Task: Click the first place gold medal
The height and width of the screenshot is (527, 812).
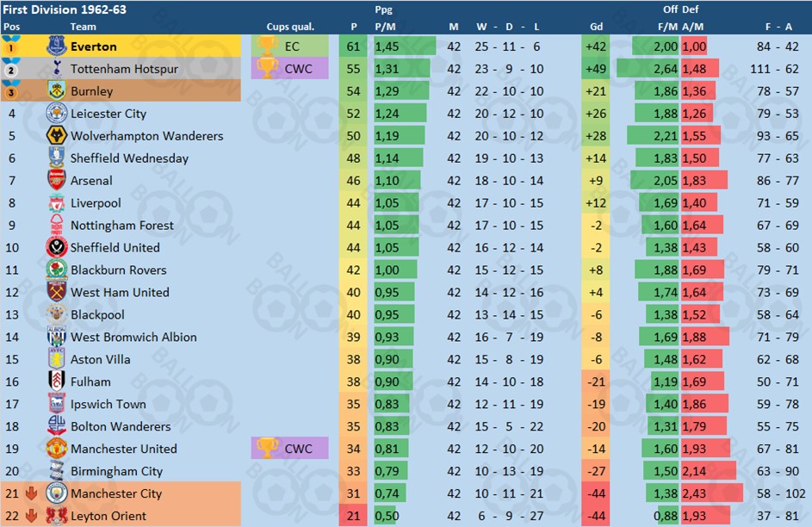Action: click(11, 46)
